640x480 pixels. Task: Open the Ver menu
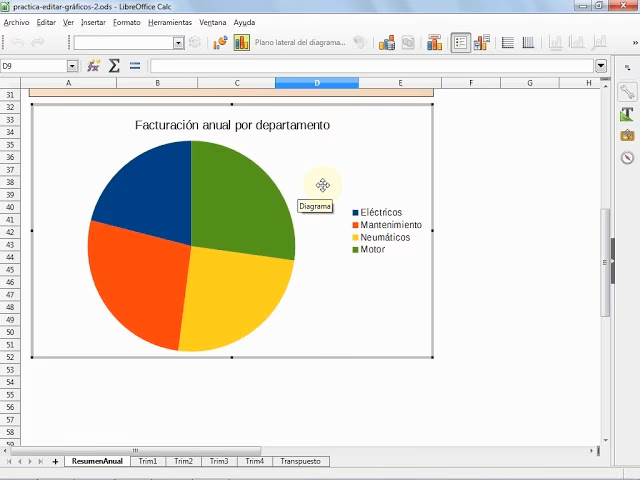68,22
